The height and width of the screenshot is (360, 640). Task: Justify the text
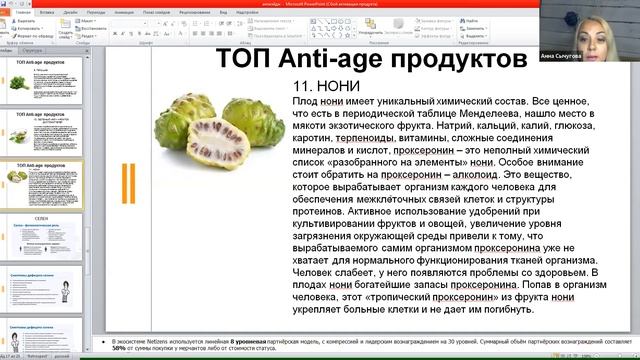click(x=219, y=33)
